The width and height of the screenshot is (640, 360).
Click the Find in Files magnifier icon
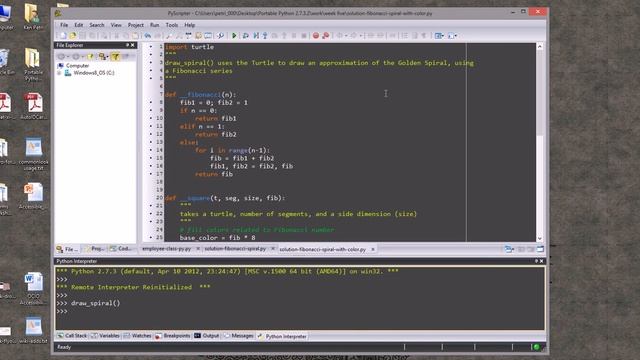[x=220, y=36]
